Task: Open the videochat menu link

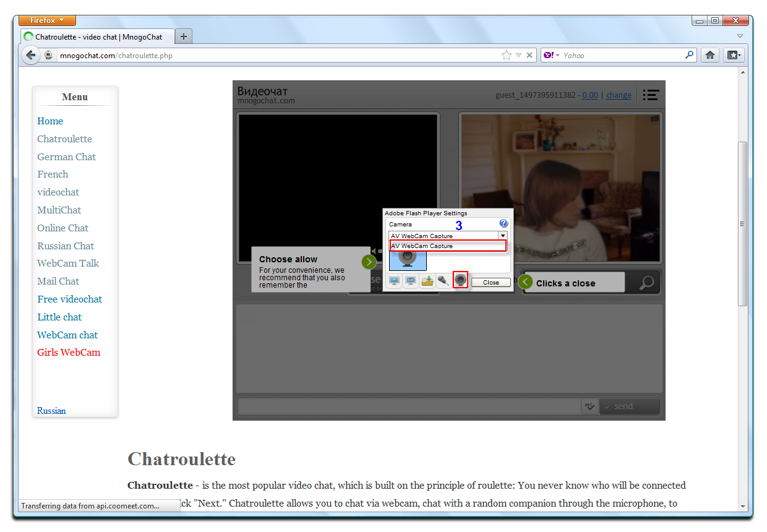Action: pos(58,192)
